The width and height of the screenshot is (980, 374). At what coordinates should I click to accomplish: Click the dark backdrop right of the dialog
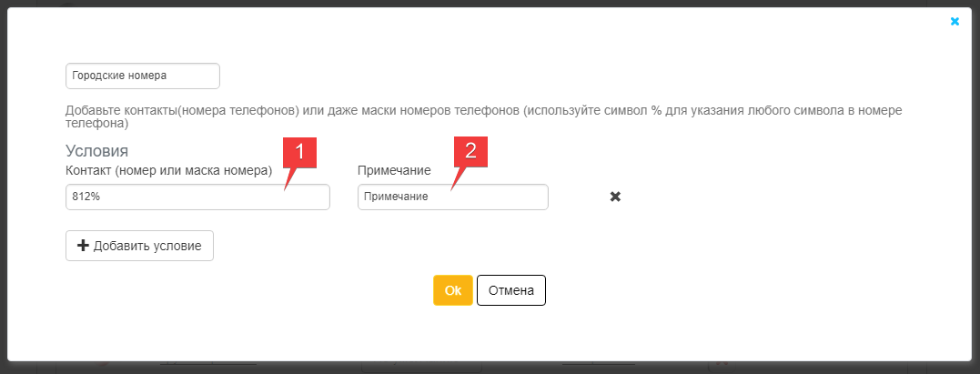tap(976, 187)
